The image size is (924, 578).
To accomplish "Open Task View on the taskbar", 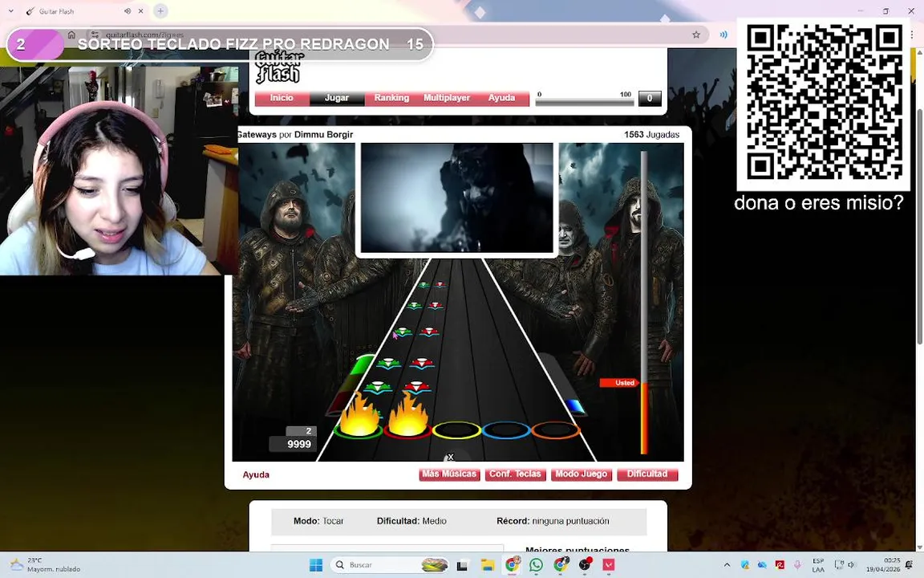I will [x=463, y=565].
